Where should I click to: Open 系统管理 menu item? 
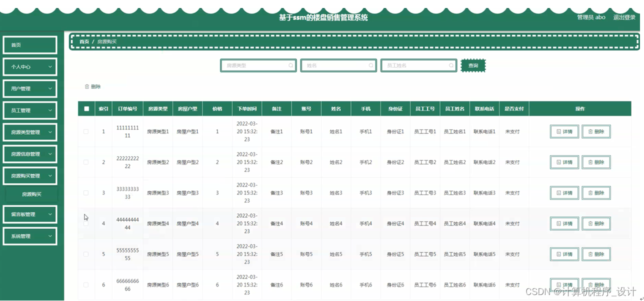point(30,236)
